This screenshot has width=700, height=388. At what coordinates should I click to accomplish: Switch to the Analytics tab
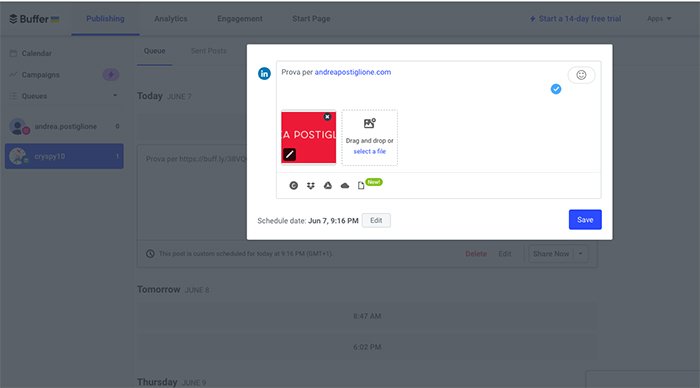(171, 19)
